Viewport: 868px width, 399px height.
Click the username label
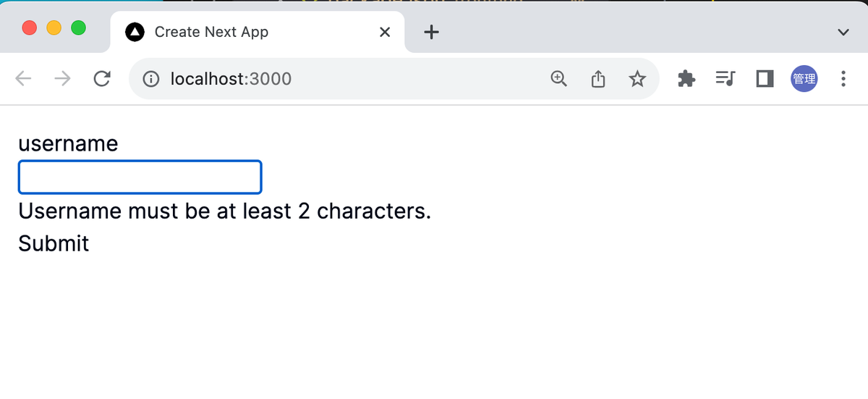coord(68,143)
